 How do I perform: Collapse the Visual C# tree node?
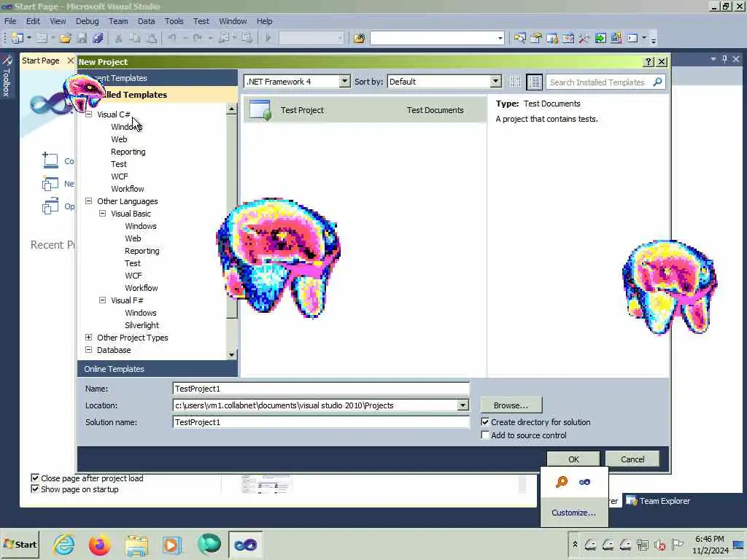(88, 114)
